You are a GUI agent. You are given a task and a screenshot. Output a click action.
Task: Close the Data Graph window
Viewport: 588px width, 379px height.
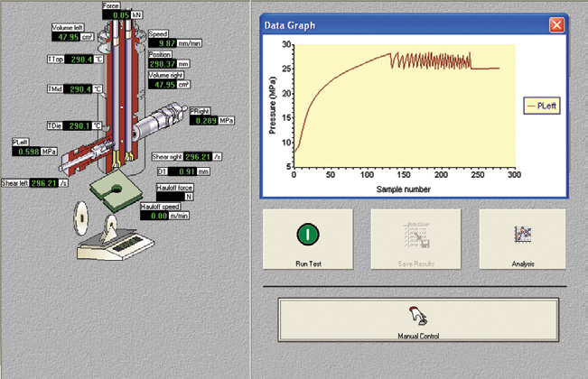click(555, 25)
